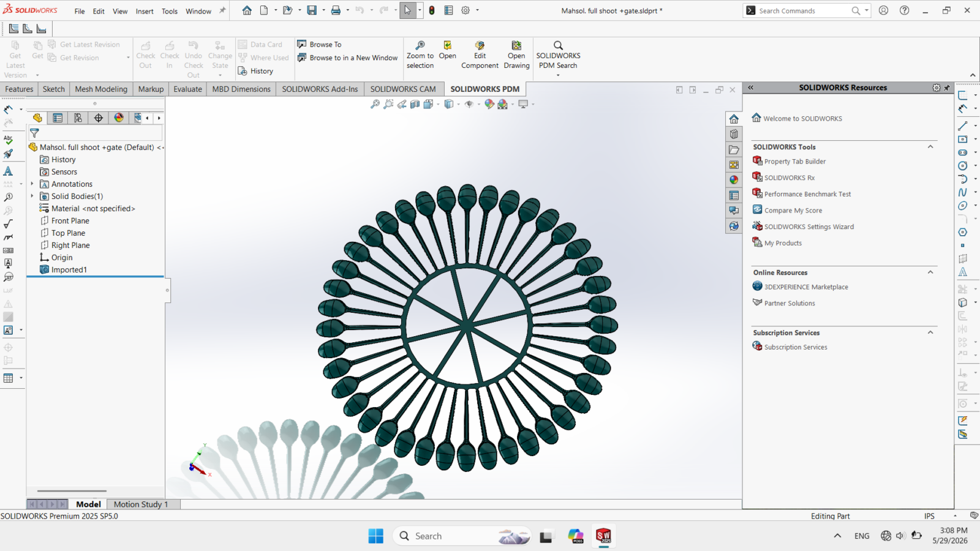
Task: Open 3DEXPERIENCE Marketplace link
Action: pos(806,287)
